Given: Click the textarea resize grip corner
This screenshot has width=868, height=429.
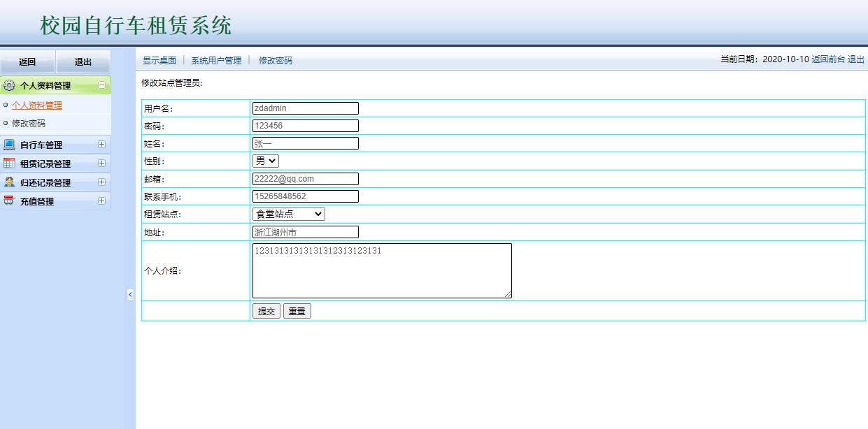Looking at the screenshot, I should (x=508, y=294).
